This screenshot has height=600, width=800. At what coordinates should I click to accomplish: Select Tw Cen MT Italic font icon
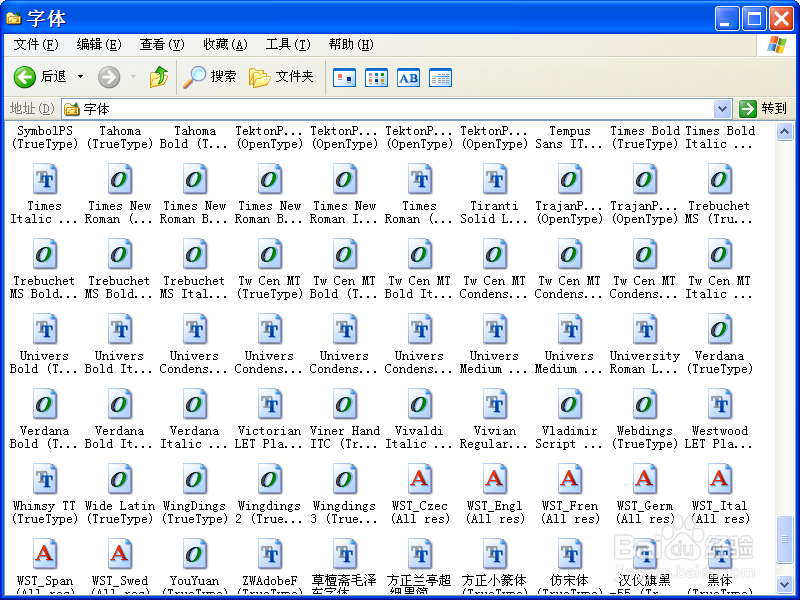[x=720, y=254]
